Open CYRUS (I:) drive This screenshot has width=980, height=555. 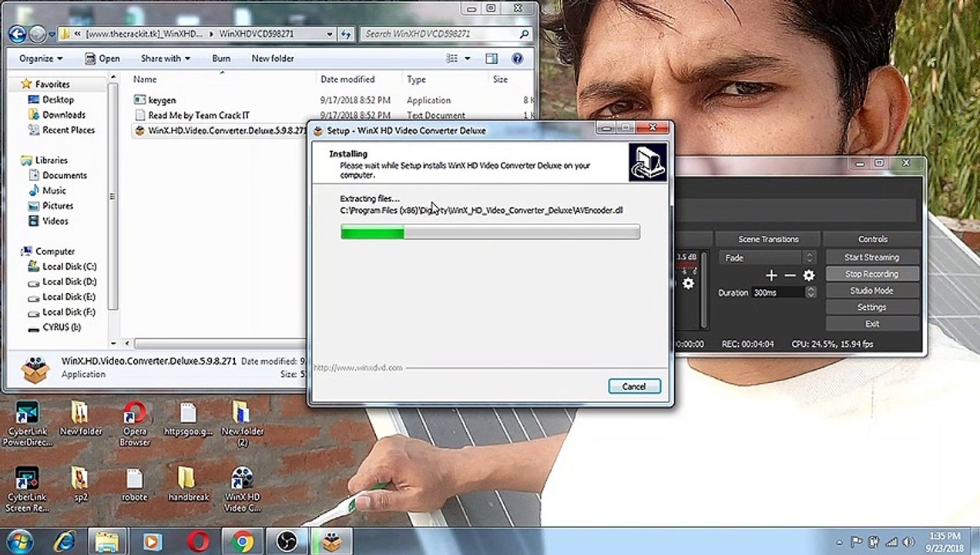coord(55,327)
